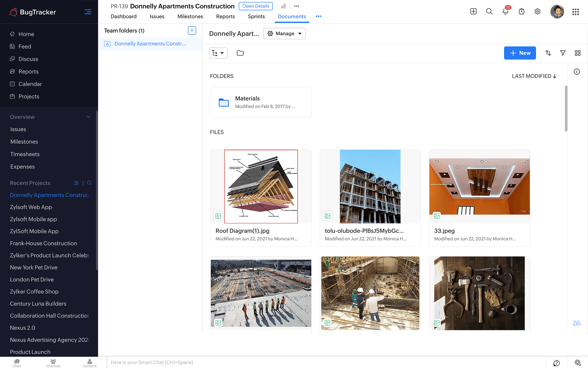
Task: Open notifications bell with 10 badge
Action: [x=506, y=11]
